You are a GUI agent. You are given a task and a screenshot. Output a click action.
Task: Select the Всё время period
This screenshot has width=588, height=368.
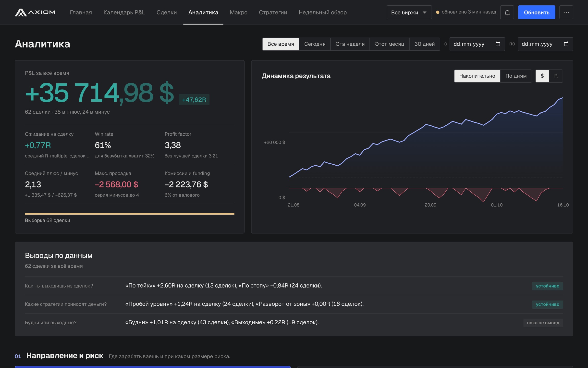(x=281, y=44)
